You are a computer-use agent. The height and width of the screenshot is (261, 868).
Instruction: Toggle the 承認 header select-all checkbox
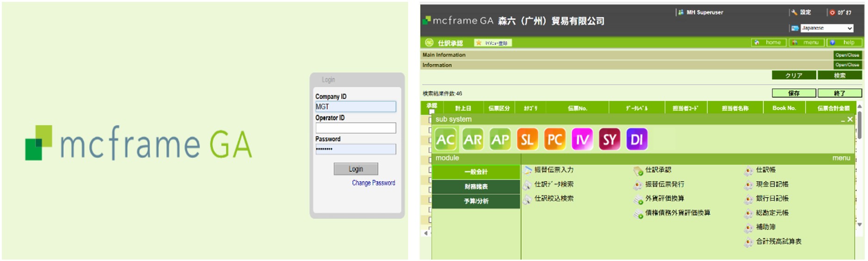click(432, 112)
